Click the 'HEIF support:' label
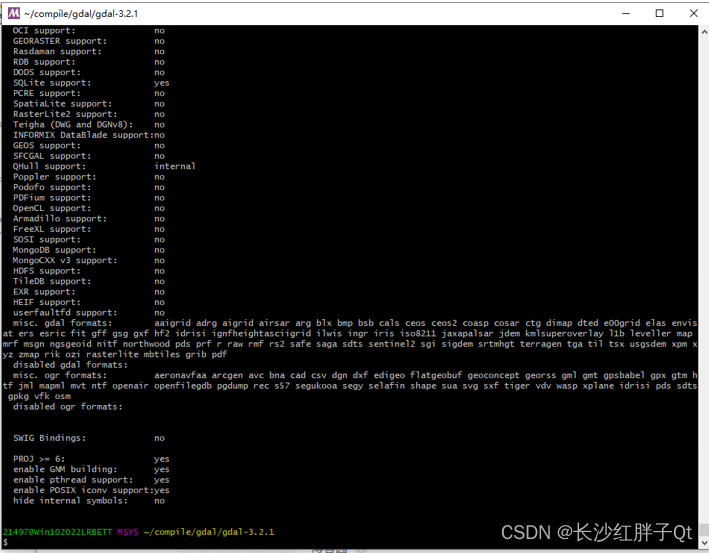709x553 pixels. (47, 302)
